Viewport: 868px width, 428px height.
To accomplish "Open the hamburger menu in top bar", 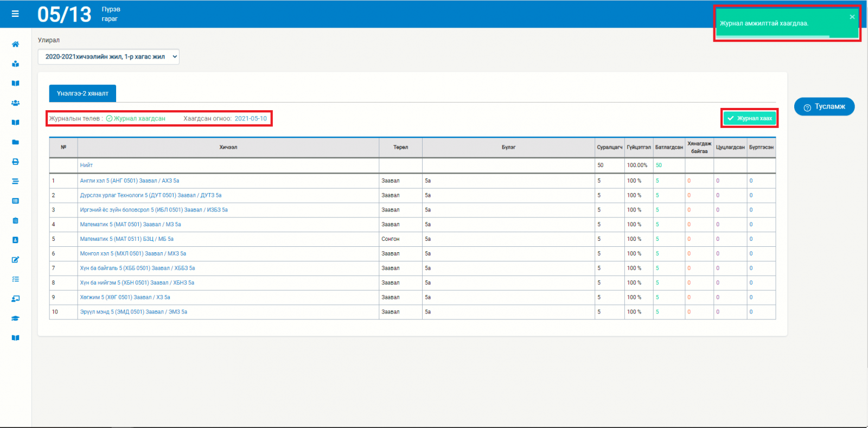I will (15, 14).
